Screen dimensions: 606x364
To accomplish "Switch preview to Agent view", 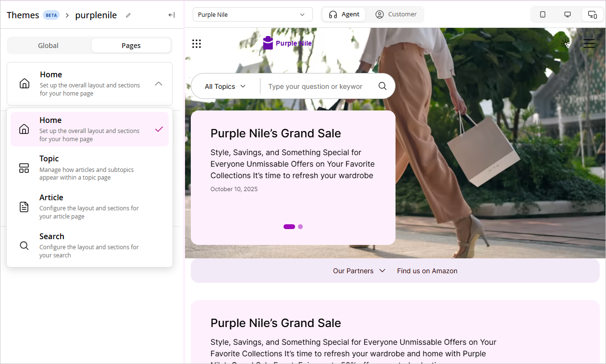I will pos(344,14).
